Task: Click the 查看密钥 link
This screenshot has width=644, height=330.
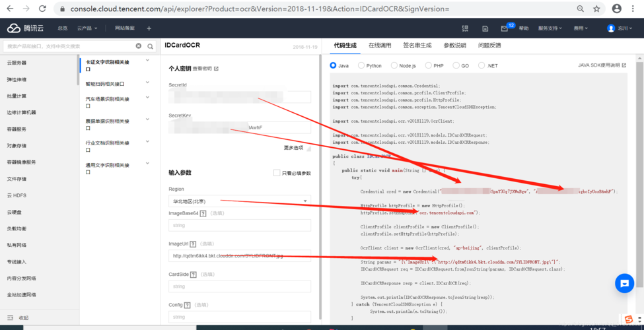Action: tap(202, 69)
